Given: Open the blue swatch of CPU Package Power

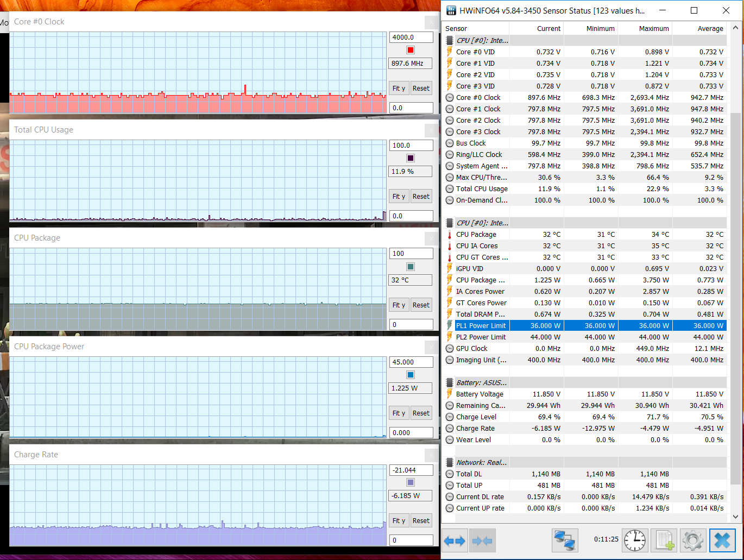Looking at the screenshot, I should (411, 375).
